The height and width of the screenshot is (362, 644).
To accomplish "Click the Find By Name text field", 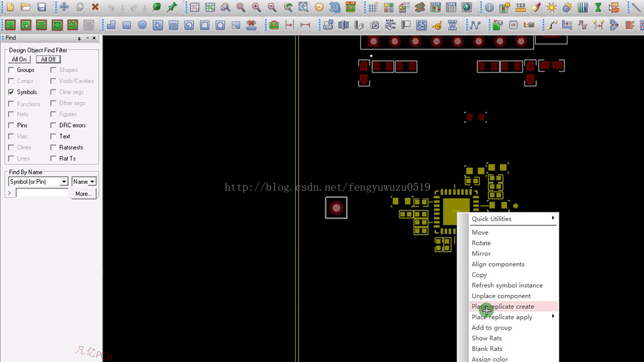I will (42, 194).
